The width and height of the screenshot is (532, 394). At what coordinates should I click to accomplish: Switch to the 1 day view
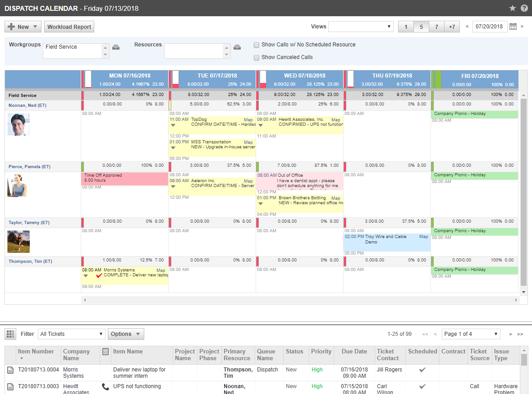(406, 27)
